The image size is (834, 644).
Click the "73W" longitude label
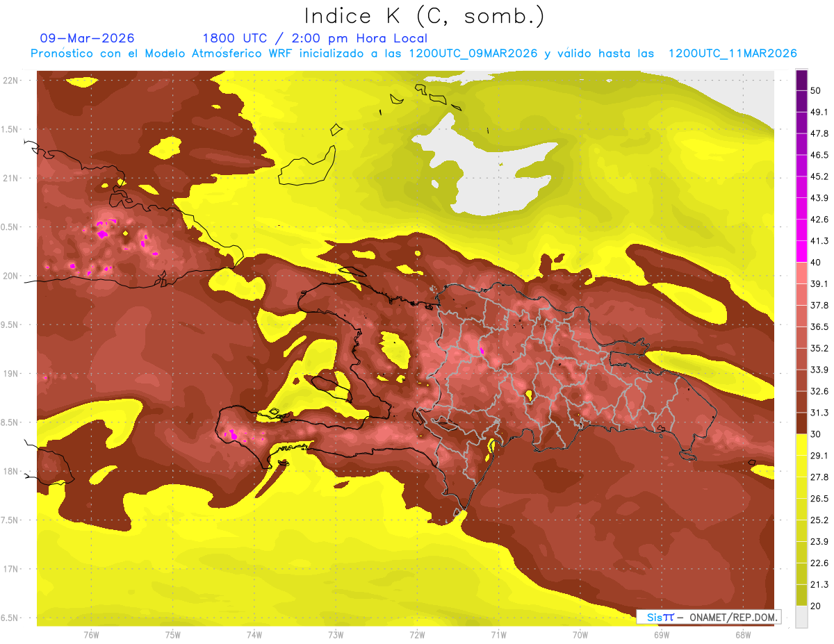click(x=336, y=635)
